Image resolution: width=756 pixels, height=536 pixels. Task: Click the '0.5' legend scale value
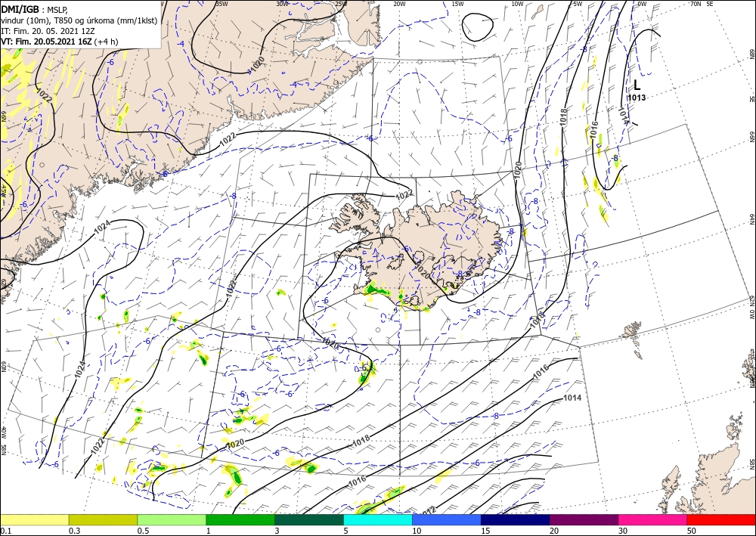(x=143, y=531)
